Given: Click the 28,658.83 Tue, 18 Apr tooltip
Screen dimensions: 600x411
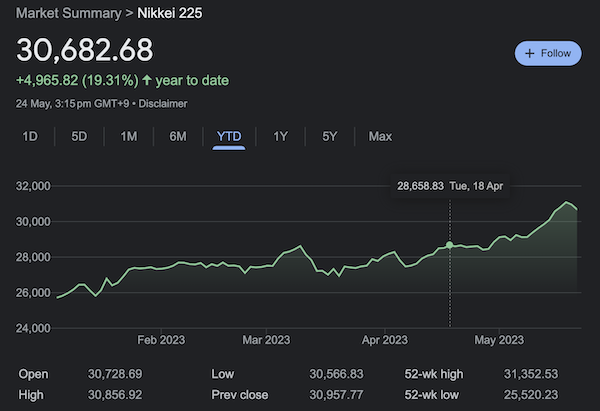Looking at the screenshot, I should point(450,186).
